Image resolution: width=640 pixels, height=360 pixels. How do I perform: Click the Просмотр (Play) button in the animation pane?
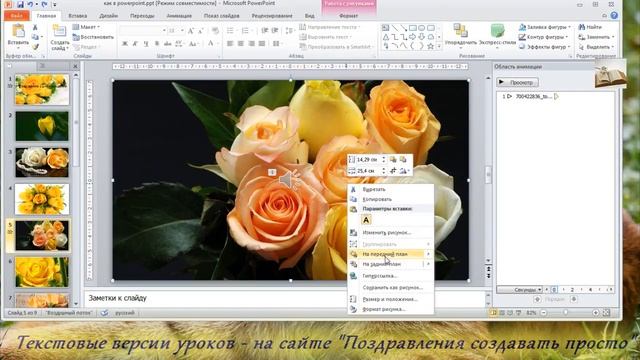(517, 82)
